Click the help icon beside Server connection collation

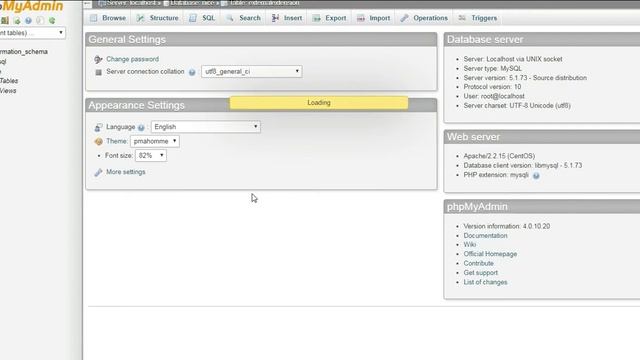pos(192,72)
